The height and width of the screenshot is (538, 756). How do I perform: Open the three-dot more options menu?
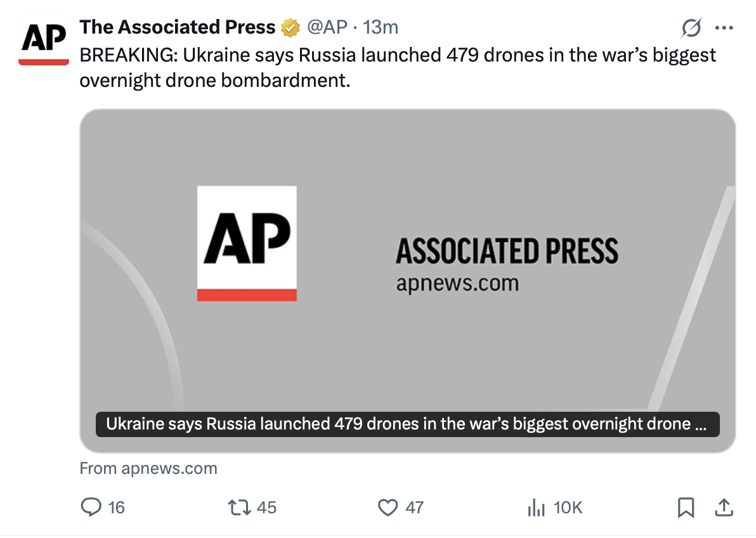click(x=724, y=28)
